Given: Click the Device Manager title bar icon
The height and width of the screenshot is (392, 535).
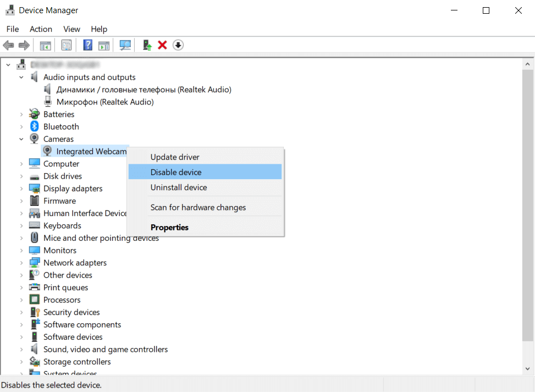Looking at the screenshot, I should pyautogui.click(x=10, y=10).
